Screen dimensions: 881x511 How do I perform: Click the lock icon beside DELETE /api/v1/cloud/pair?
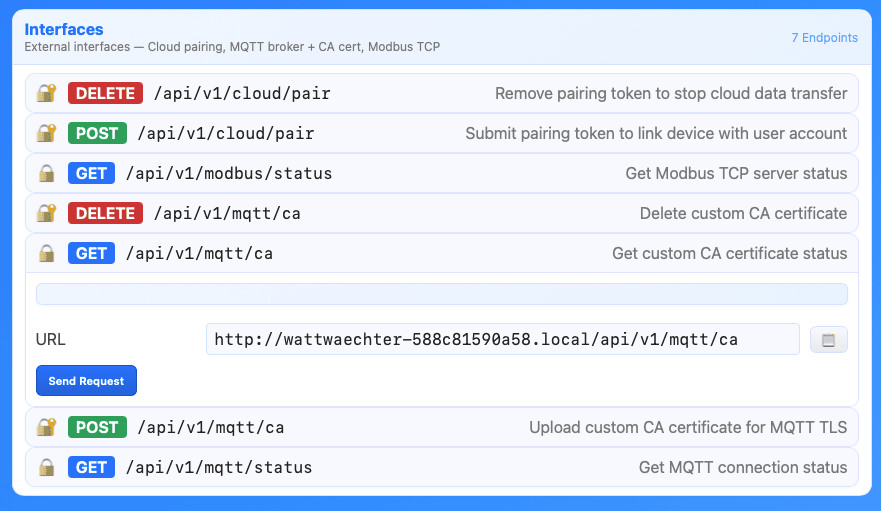pos(47,93)
